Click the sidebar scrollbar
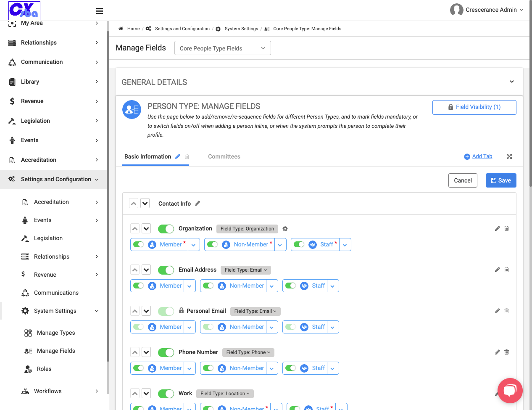Viewport: 532px width, 410px height. tap(108, 196)
